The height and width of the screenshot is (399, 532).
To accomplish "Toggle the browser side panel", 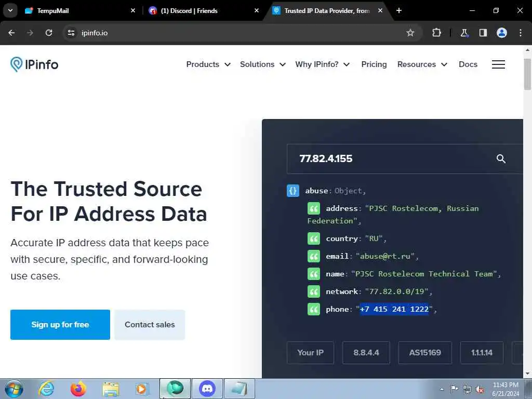I will [483, 33].
